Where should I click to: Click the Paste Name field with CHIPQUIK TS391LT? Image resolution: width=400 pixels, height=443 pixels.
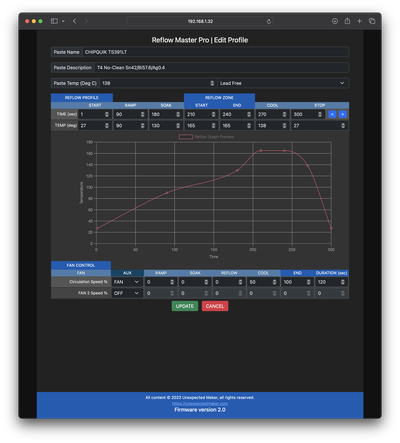(216, 52)
